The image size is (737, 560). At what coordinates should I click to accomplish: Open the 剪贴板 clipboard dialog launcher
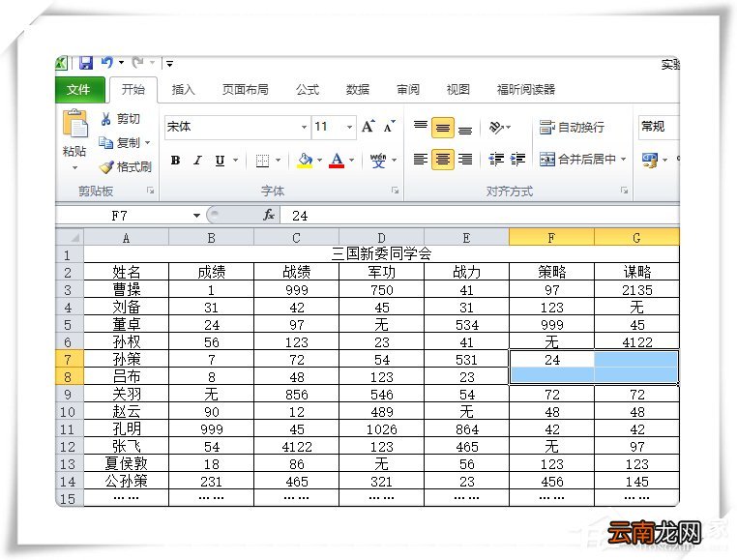pyautogui.click(x=151, y=191)
